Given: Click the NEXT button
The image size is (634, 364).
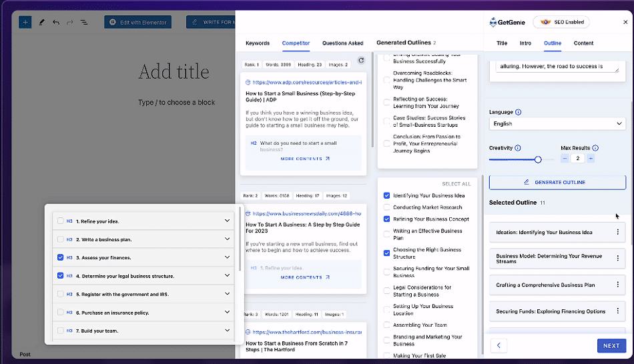Looking at the screenshot, I should (x=611, y=346).
